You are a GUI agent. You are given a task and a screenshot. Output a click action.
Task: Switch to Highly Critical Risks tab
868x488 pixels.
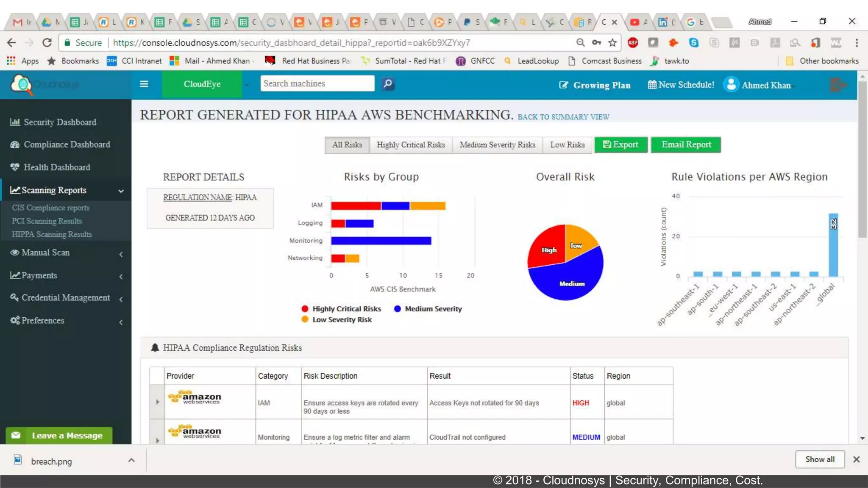point(411,145)
